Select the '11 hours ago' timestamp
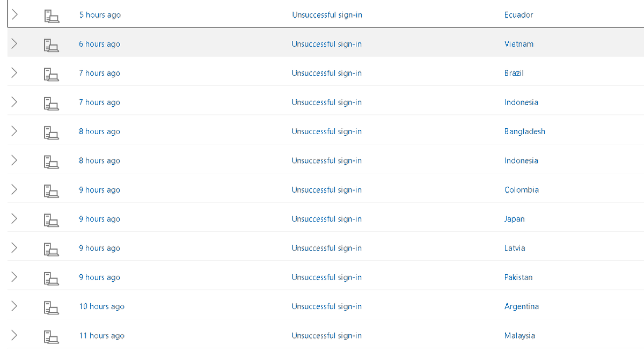The height and width of the screenshot is (359, 644). click(102, 335)
